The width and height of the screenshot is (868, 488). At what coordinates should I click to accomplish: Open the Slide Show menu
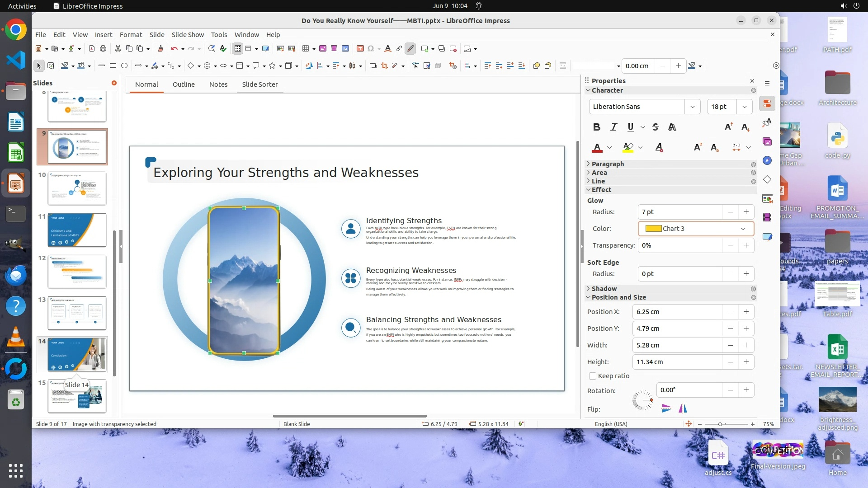188,34
